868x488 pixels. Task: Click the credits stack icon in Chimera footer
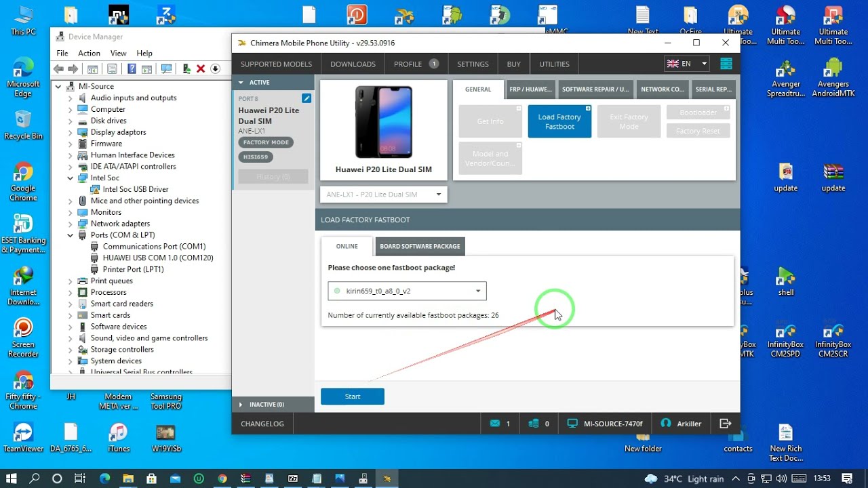pyautogui.click(x=534, y=424)
